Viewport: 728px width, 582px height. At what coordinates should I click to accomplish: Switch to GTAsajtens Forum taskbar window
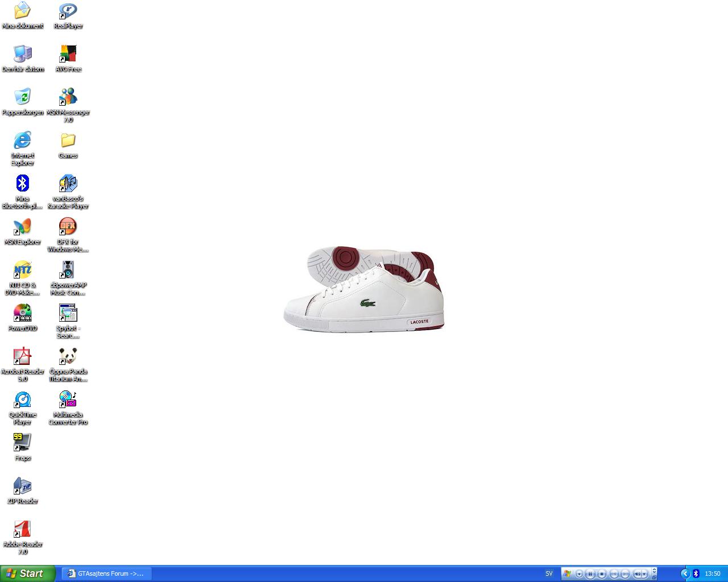point(106,573)
